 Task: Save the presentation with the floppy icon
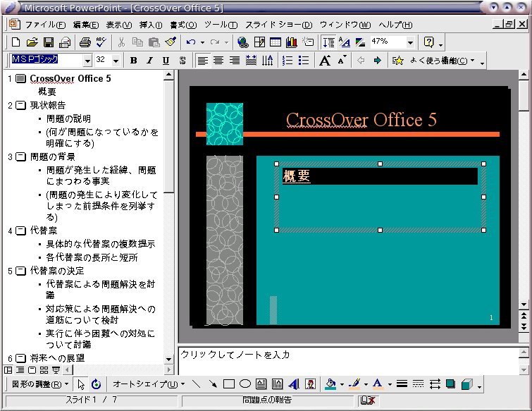click(49, 42)
